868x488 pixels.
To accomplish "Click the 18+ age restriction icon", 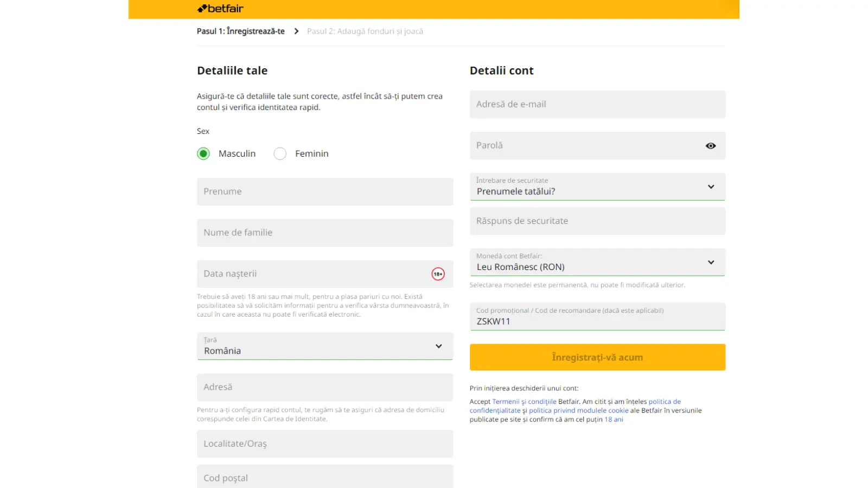I will 438,274.
